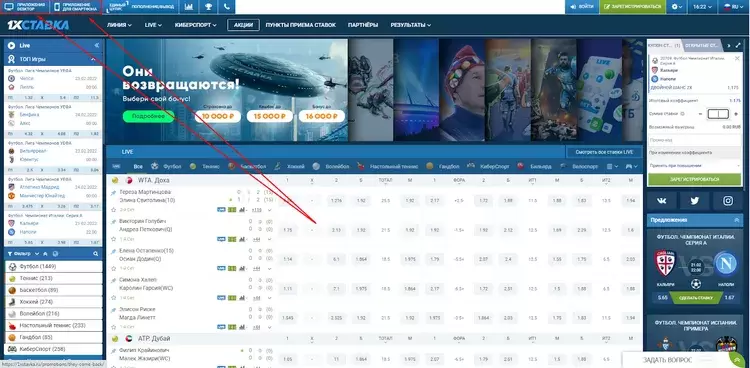The height and width of the screenshot is (368, 750).
Task: Open the РЕЗУЛЬТАТЫ dropdown menu
Action: 410,25
